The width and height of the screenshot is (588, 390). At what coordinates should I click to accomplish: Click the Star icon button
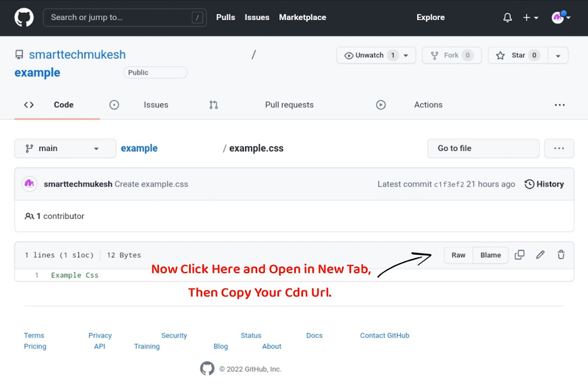coord(500,56)
